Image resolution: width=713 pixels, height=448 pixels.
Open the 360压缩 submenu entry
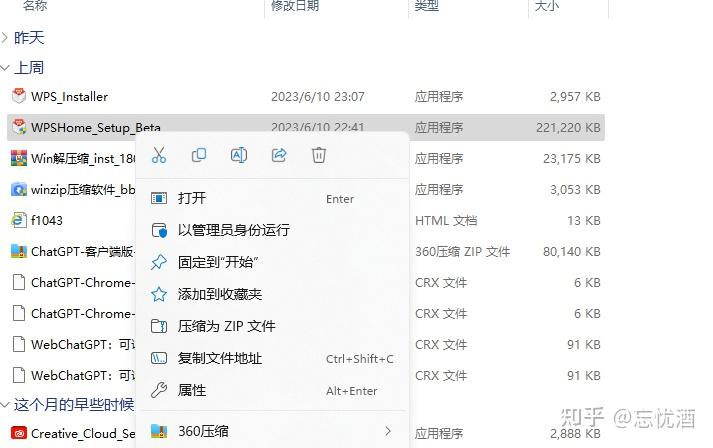click(x=272, y=431)
